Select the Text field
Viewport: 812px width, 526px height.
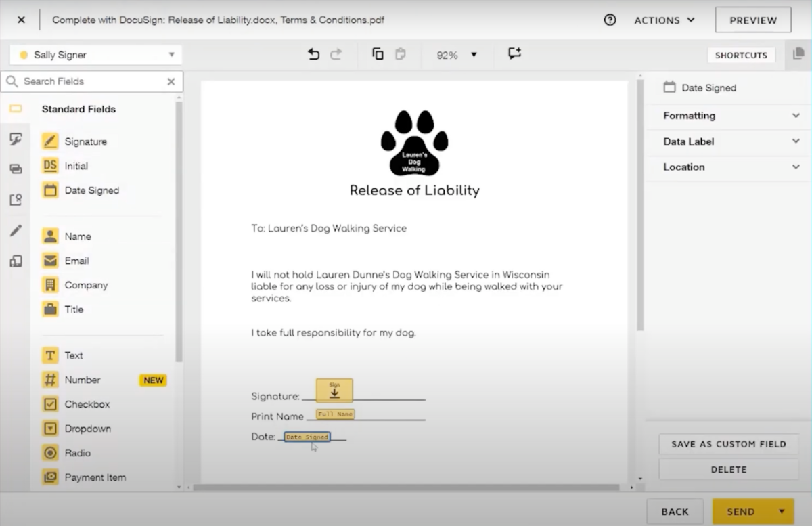(x=62, y=355)
